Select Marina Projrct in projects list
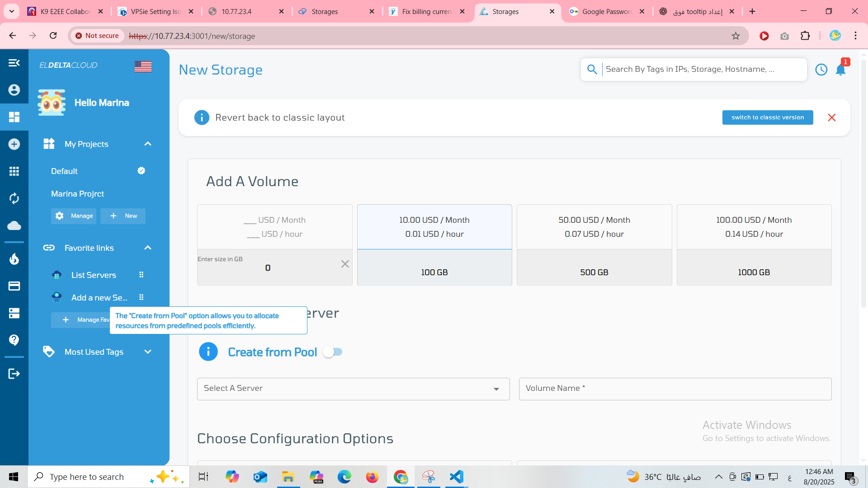 coord(77,194)
